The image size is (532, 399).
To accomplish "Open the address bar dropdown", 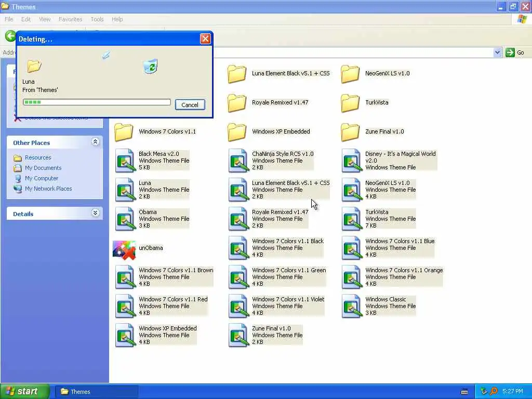I will tap(497, 52).
